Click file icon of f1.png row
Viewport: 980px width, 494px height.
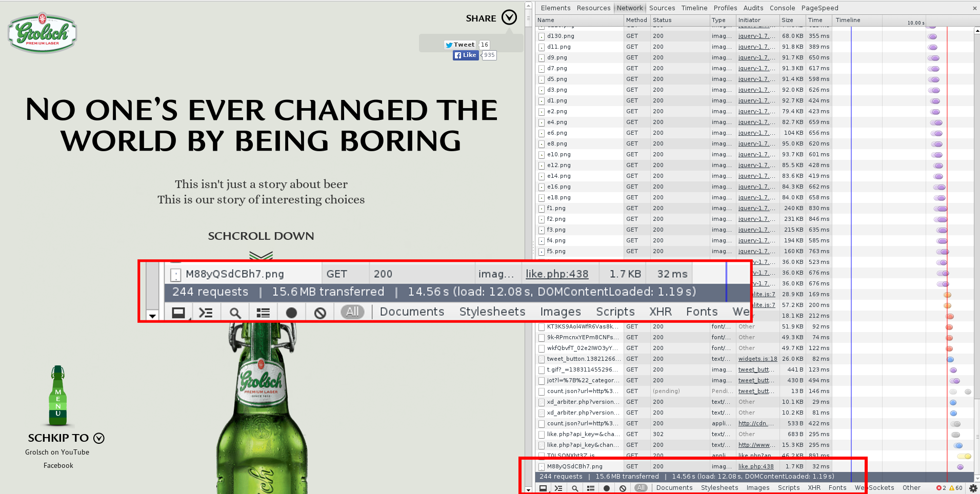(x=541, y=209)
